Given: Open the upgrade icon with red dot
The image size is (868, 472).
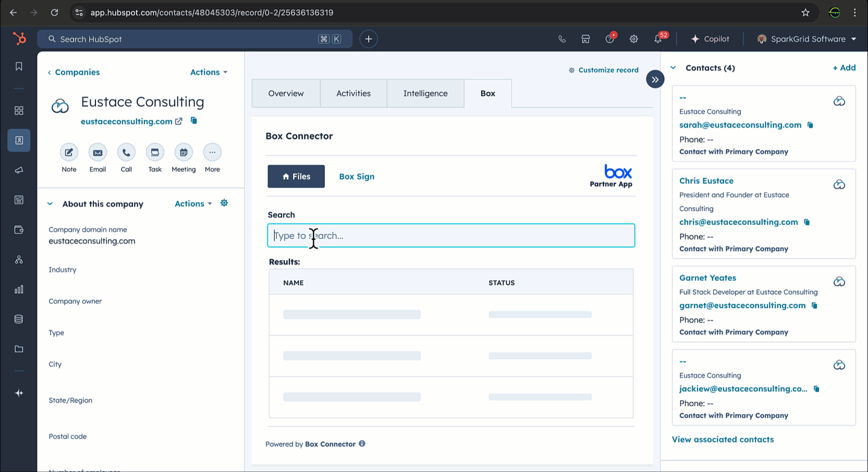Looking at the screenshot, I should click(610, 39).
